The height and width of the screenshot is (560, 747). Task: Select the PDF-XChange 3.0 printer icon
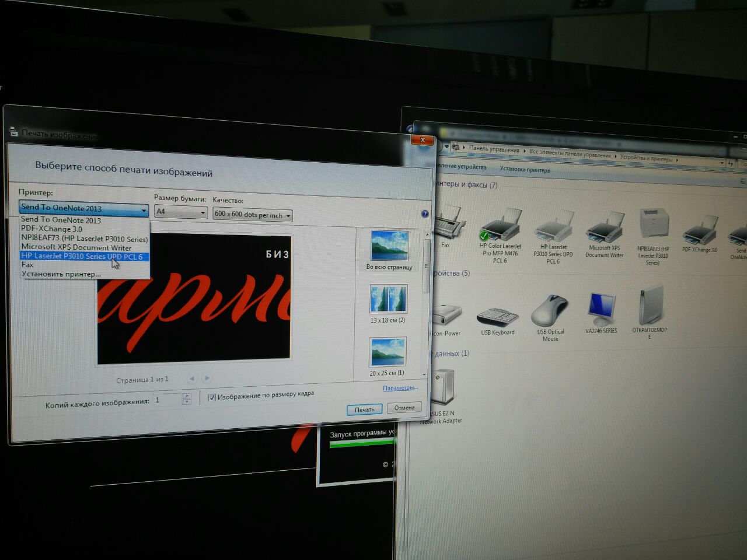[x=699, y=233]
